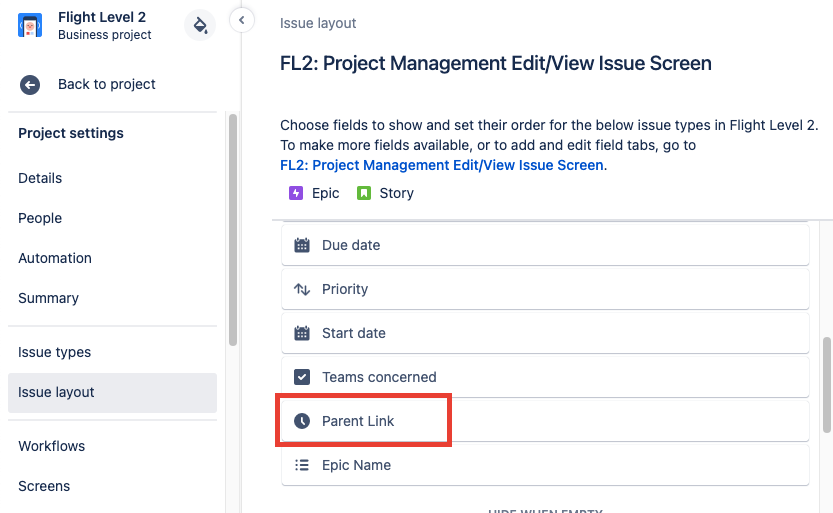The height and width of the screenshot is (513, 833).
Task: Open the Workflows settings page
Action: pyautogui.click(x=51, y=446)
